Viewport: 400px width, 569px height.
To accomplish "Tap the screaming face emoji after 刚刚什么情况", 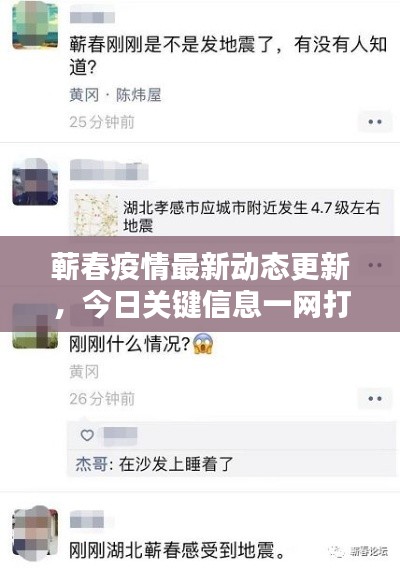I will 203,344.
